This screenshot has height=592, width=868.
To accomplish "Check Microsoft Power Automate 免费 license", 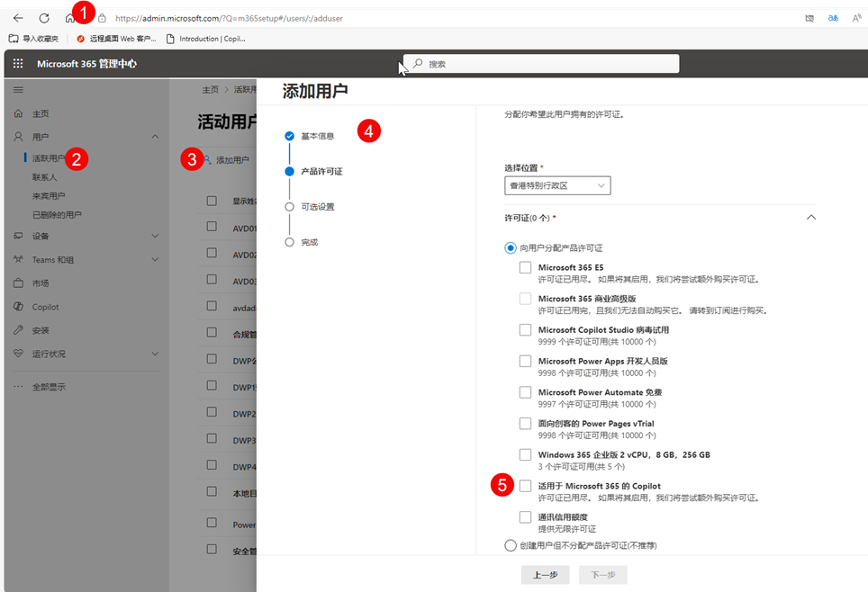I will tap(525, 392).
